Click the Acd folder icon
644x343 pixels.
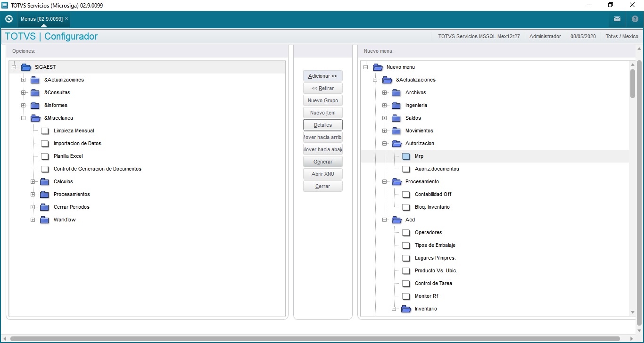[x=396, y=220]
